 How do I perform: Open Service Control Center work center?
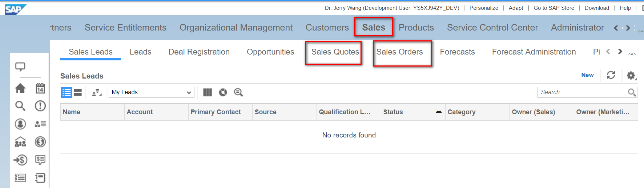492,27
